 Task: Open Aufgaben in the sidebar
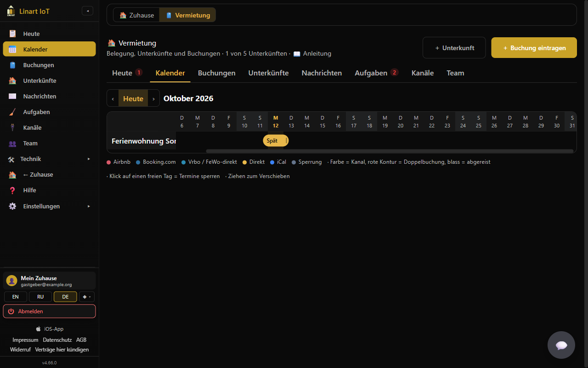pyautogui.click(x=49, y=112)
